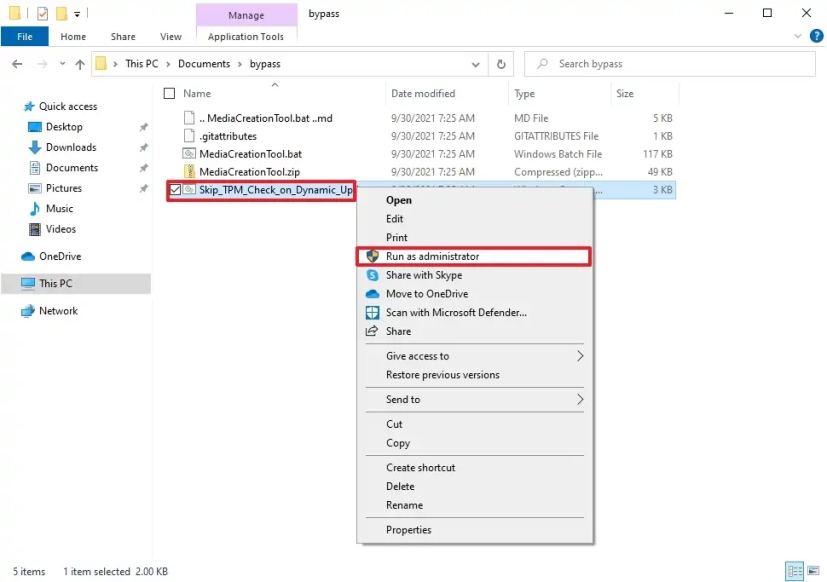Click the Desktop icon in sidebar
The height and width of the screenshot is (582, 827).
[x=35, y=127]
